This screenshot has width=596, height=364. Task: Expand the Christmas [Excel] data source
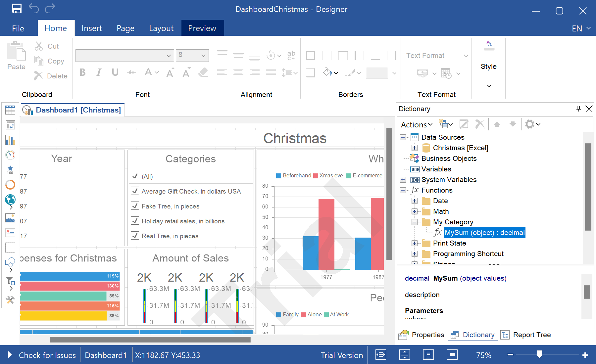click(414, 148)
